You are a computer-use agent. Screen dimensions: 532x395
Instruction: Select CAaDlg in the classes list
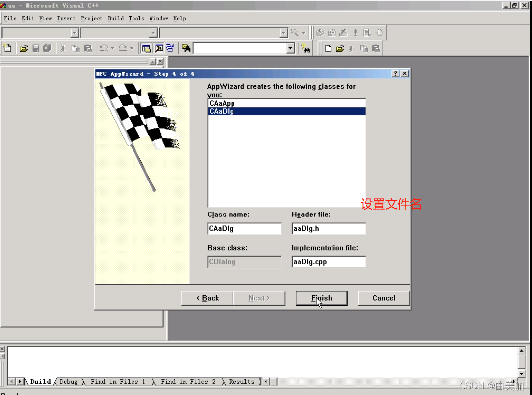[287, 111]
